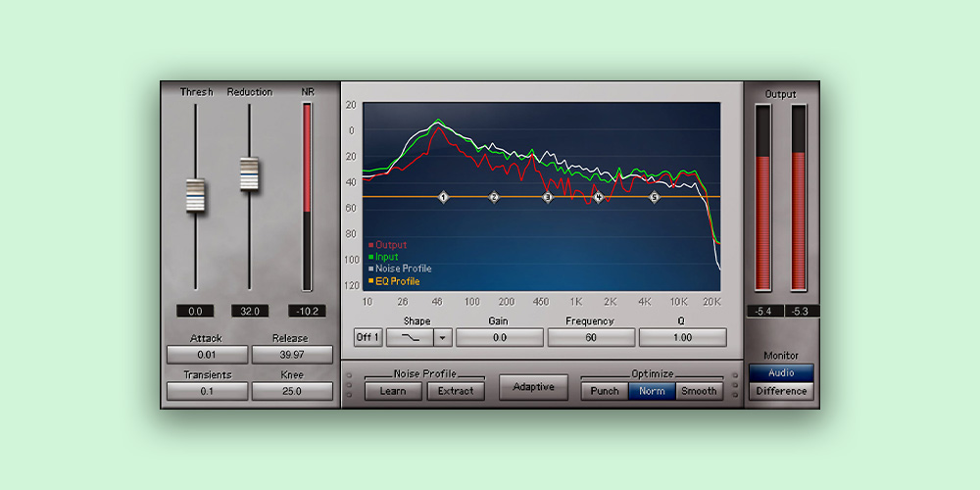This screenshot has height=490, width=980.
Task: Switch monitor to Difference
Action: pyautogui.click(x=781, y=391)
